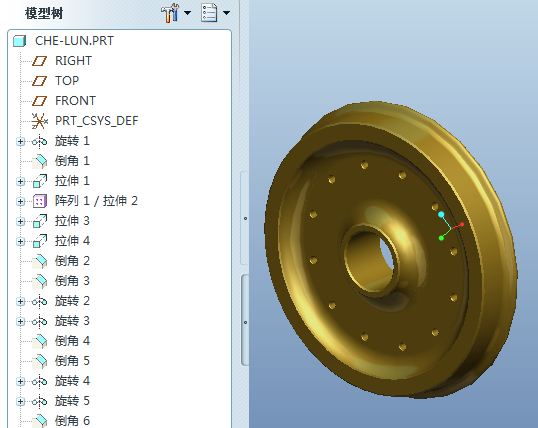The width and height of the screenshot is (538, 428).
Task: Click the 旋转 3 revolve icon
Action: coord(39,321)
